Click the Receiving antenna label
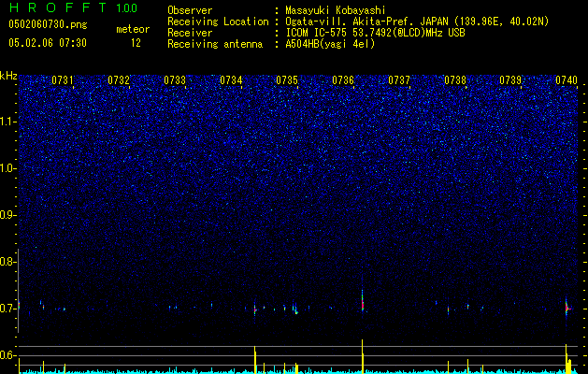The height and width of the screenshot is (374, 588). pos(215,44)
